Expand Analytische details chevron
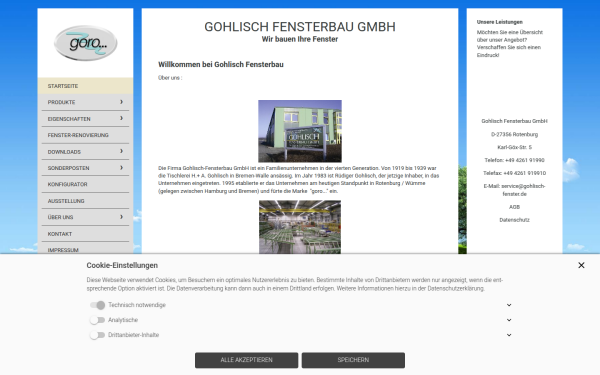600x375 pixels. point(509,320)
